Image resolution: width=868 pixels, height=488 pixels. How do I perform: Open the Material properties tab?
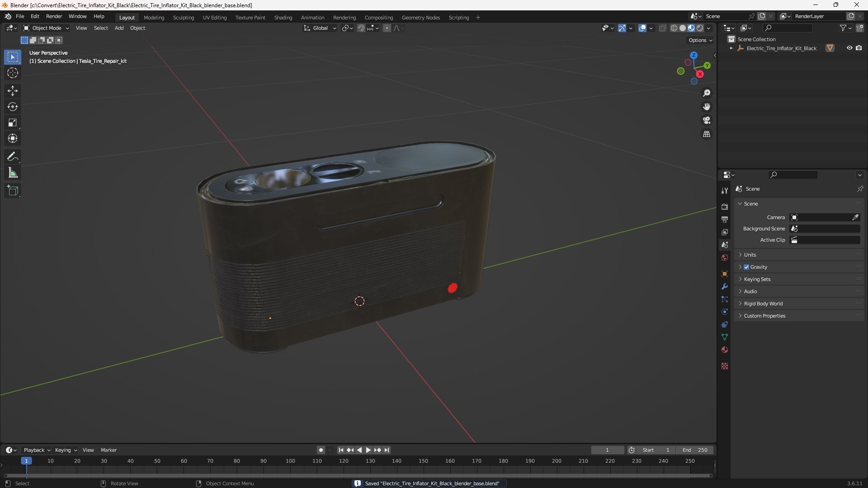(725, 350)
